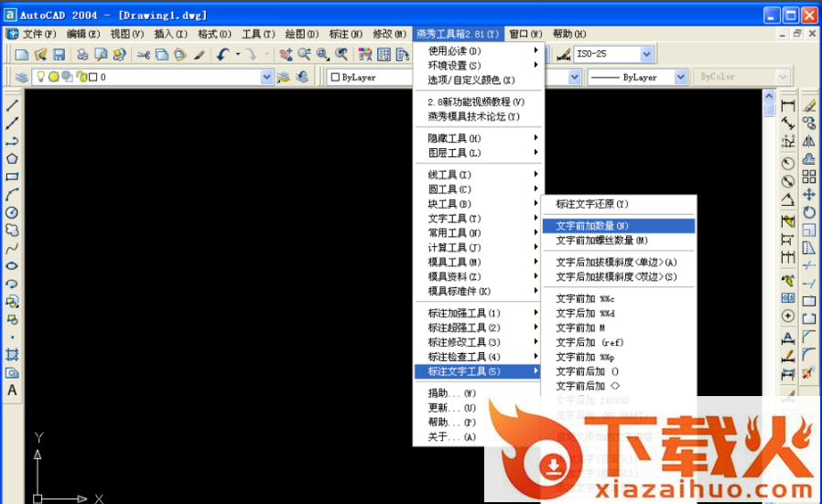The width and height of the screenshot is (822, 504).
Task: Open the Layer Properties Manager icon
Action: point(21,78)
